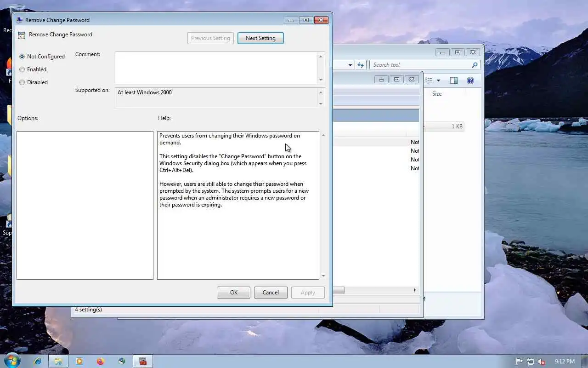The height and width of the screenshot is (368, 588).
Task: Click the Next Setting button
Action: pos(260,38)
